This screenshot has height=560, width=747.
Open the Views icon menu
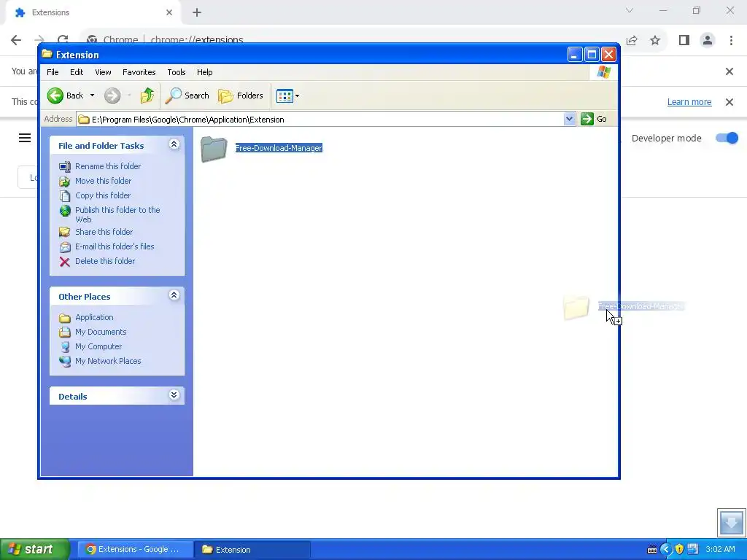click(287, 96)
